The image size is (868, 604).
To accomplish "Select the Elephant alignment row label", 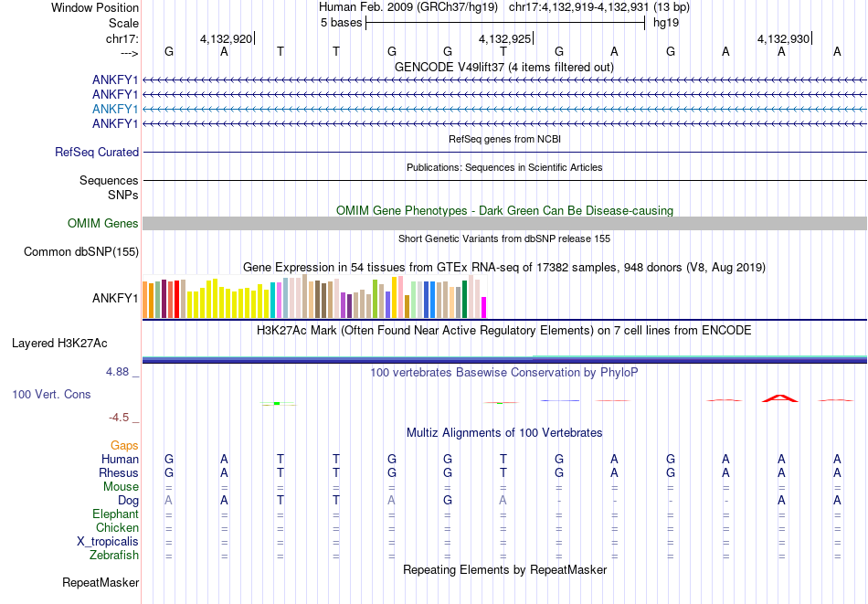I will click(x=115, y=514).
